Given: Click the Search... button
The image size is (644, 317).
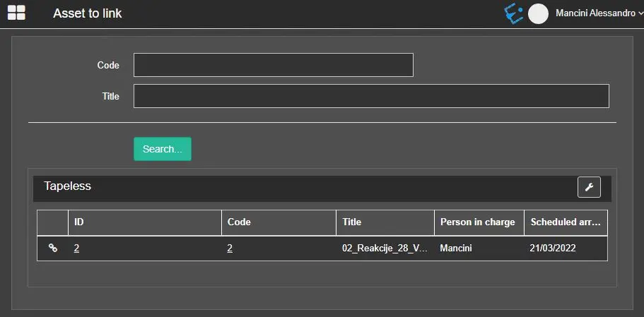Looking at the screenshot, I should point(162,149).
